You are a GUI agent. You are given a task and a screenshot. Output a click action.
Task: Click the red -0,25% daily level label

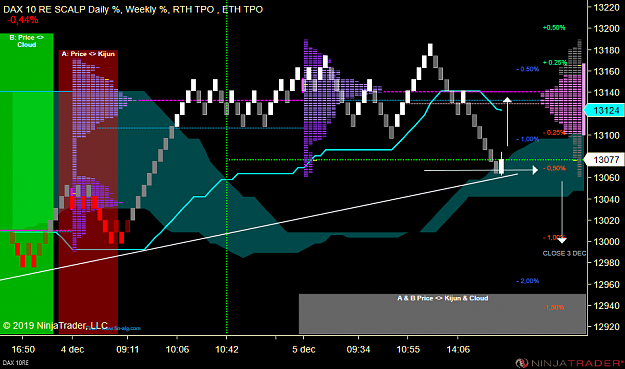554,132
